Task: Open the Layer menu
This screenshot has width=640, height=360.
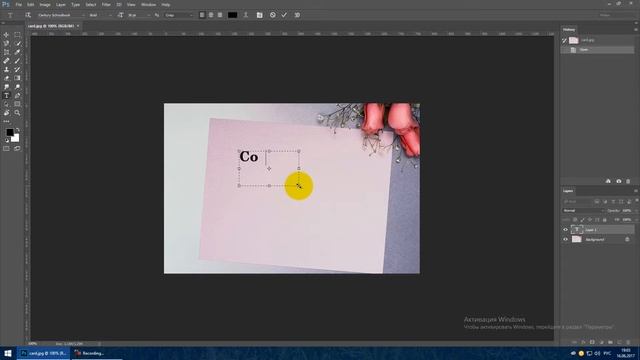Action: coord(60,4)
